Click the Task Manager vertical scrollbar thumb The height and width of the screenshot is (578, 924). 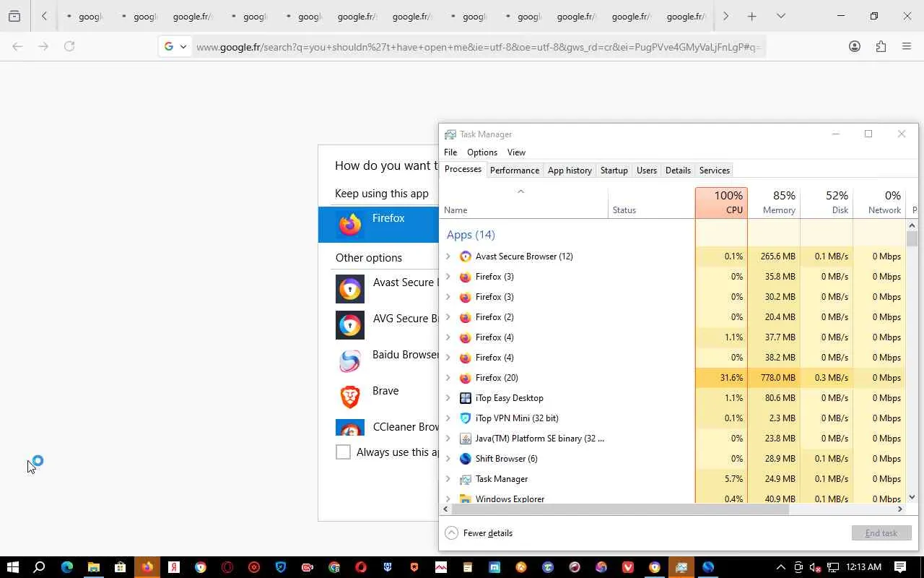(x=912, y=238)
